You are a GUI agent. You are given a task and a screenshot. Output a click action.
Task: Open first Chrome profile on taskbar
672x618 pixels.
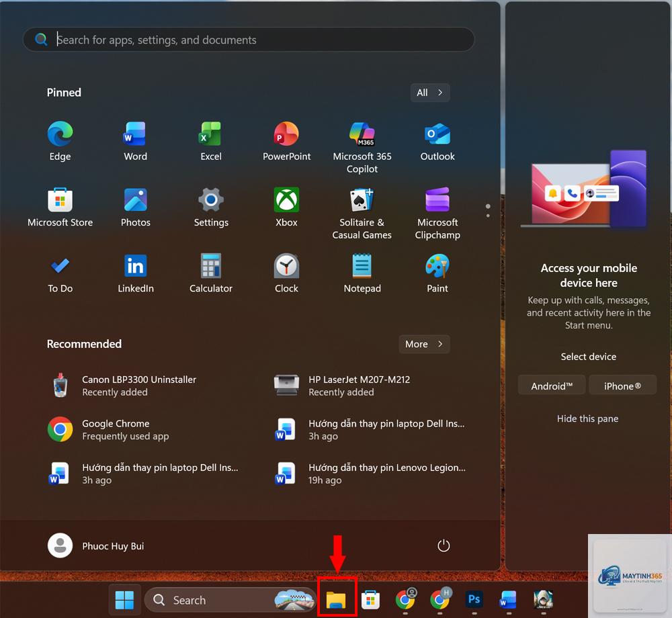click(405, 599)
